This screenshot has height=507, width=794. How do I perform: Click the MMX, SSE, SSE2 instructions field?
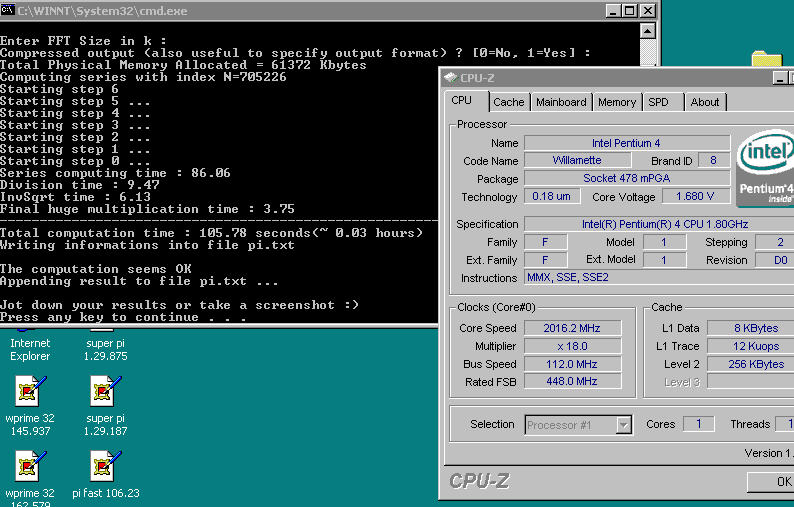[x=659, y=278]
